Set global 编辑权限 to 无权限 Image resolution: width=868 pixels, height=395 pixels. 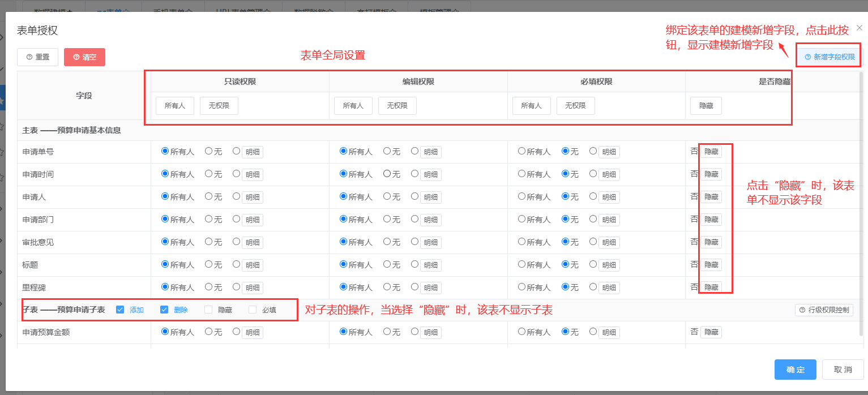coord(397,106)
